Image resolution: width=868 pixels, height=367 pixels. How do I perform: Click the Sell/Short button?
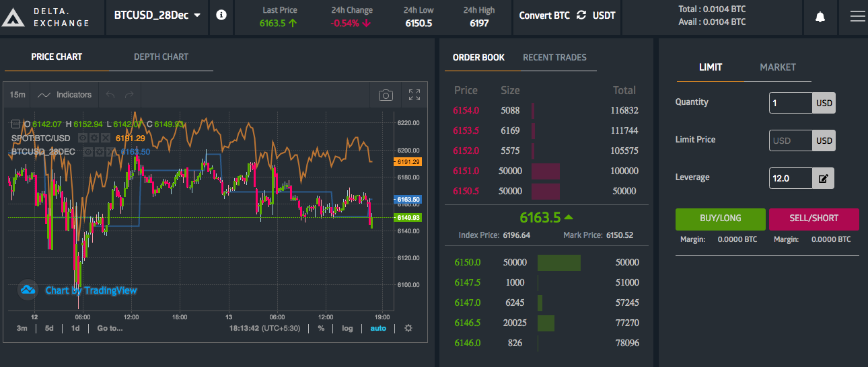coord(813,219)
